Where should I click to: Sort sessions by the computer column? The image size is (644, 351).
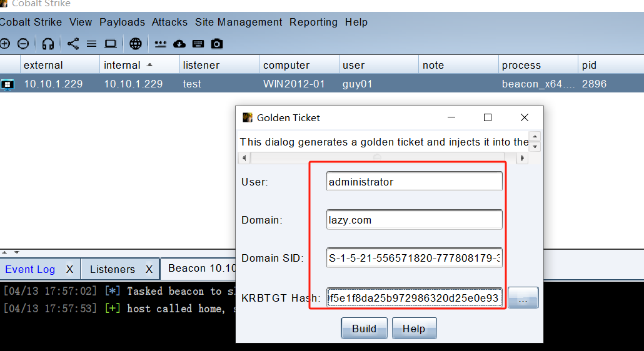point(299,65)
